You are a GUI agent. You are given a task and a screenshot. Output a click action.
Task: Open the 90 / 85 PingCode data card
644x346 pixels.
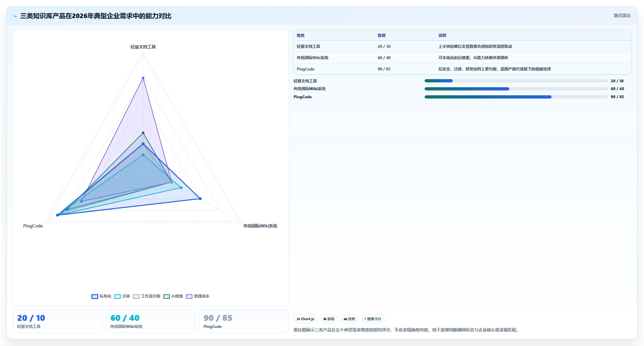[x=244, y=321]
